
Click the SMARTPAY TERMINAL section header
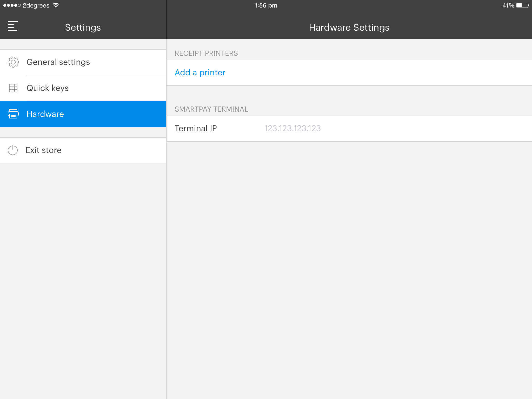click(x=211, y=109)
